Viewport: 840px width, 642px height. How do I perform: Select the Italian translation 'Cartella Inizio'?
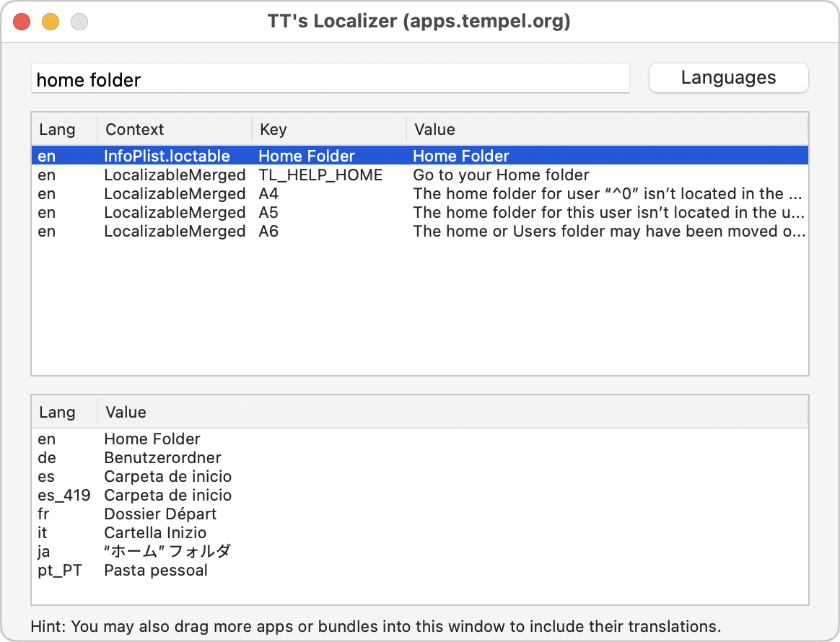[x=155, y=532]
